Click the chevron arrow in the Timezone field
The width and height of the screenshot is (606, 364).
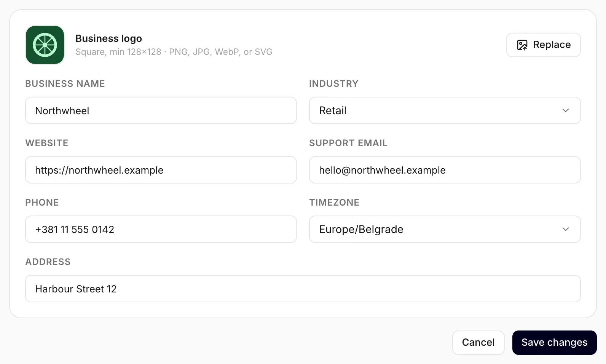pos(566,229)
